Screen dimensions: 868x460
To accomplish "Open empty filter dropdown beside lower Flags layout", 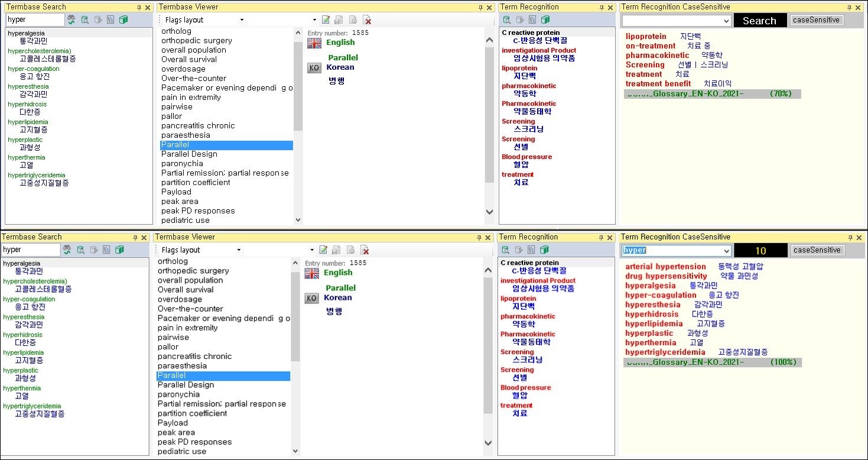I will tap(312, 250).
